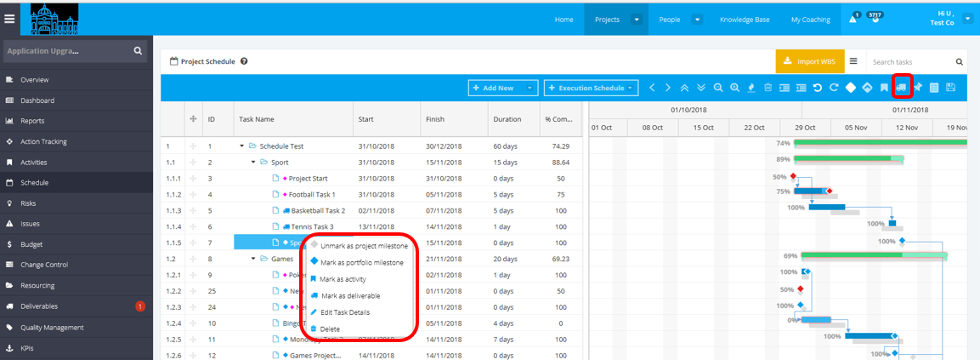The height and width of the screenshot is (360, 980).
Task: Click the search magnifier in Search tasks box
Action: [x=960, y=62]
